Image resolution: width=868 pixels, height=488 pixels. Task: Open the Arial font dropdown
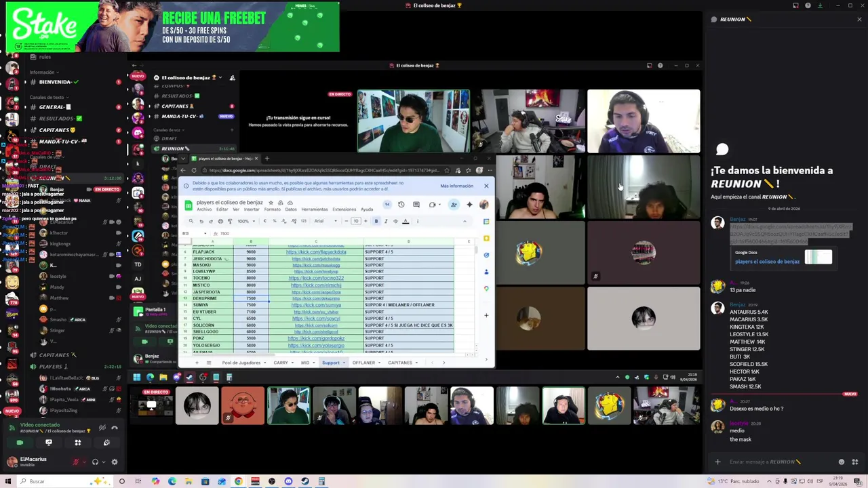tap(325, 221)
